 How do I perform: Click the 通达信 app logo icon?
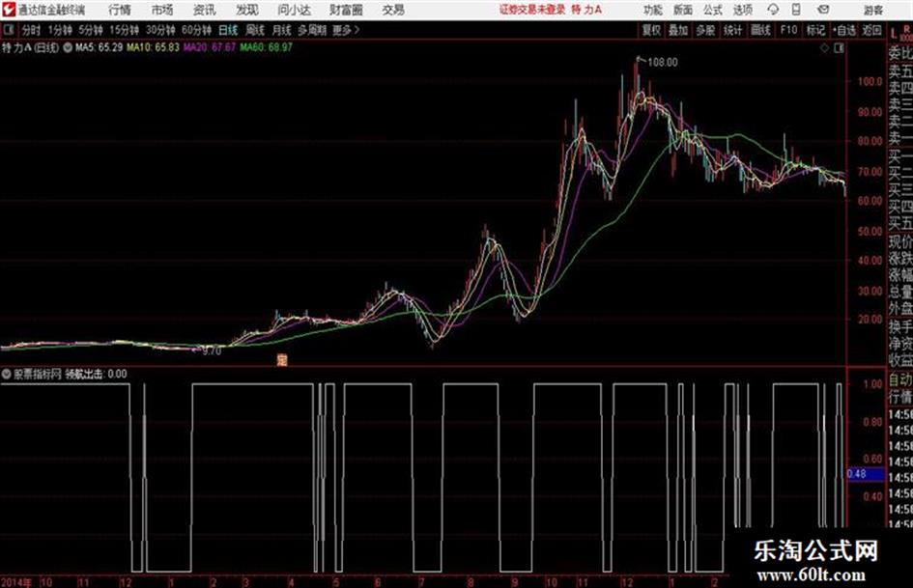pyautogui.click(x=8, y=10)
